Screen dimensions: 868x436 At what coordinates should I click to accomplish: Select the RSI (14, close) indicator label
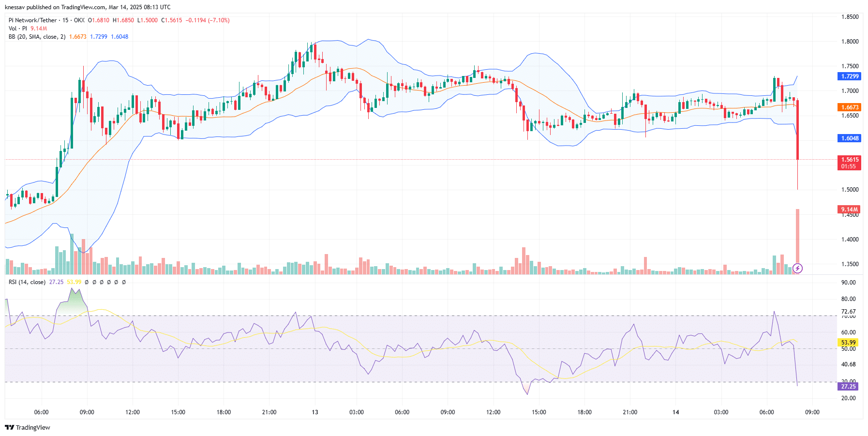click(27, 282)
